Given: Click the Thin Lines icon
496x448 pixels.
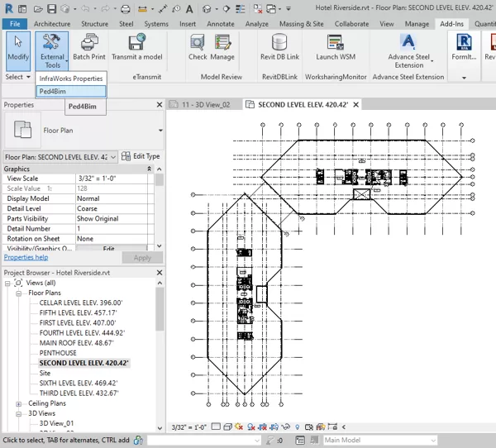Looking at the screenshot, I should pos(240,9).
